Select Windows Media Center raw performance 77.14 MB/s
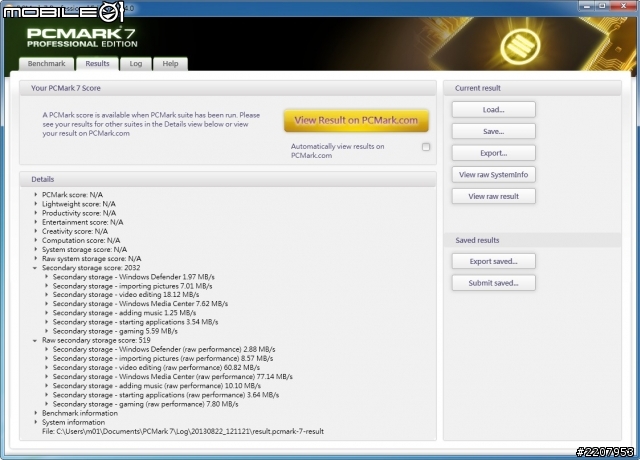This screenshot has width=640, height=460. [173, 376]
